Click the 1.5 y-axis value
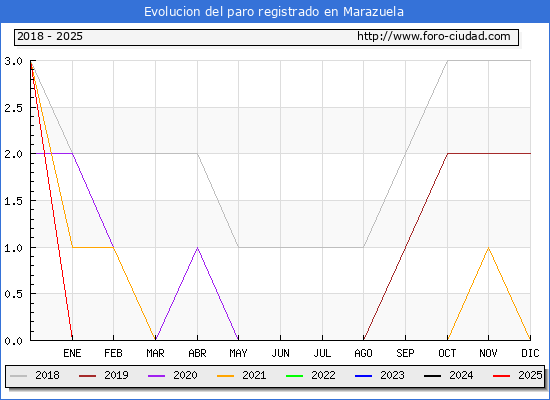 (x=13, y=201)
